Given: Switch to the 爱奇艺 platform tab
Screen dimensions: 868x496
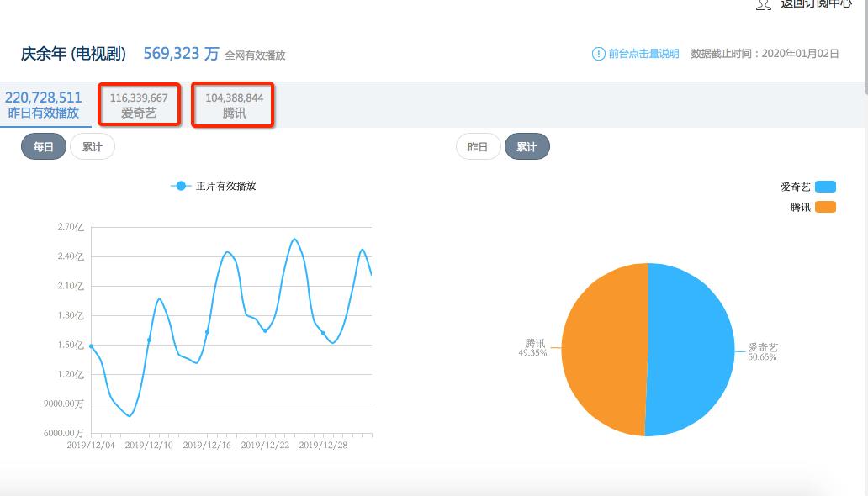Looking at the screenshot, I should pos(139,103).
